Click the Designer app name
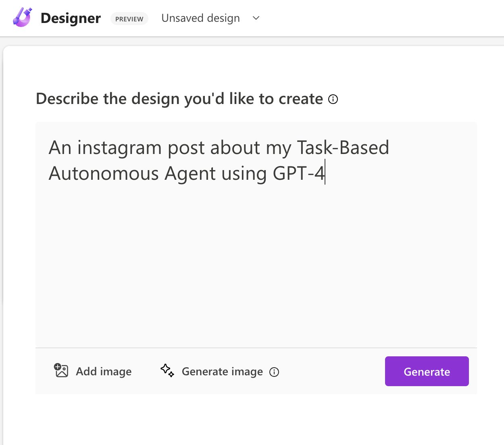This screenshot has width=504, height=445. tap(71, 18)
